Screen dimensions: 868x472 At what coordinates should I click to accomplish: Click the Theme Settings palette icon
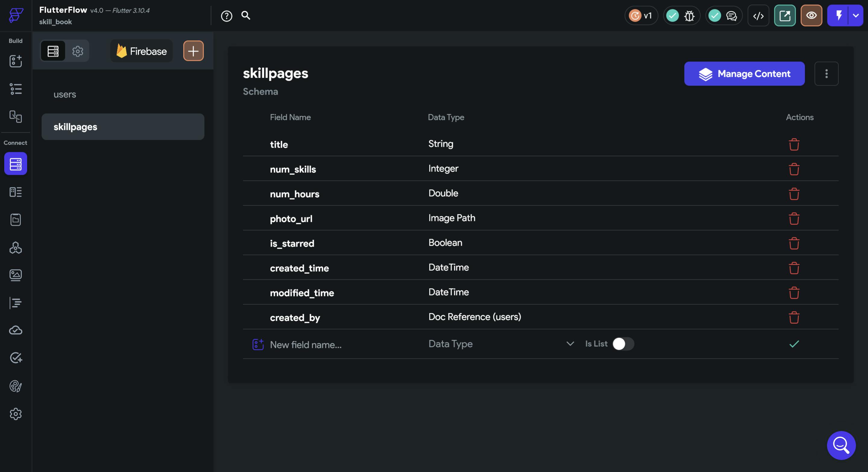pos(15,386)
